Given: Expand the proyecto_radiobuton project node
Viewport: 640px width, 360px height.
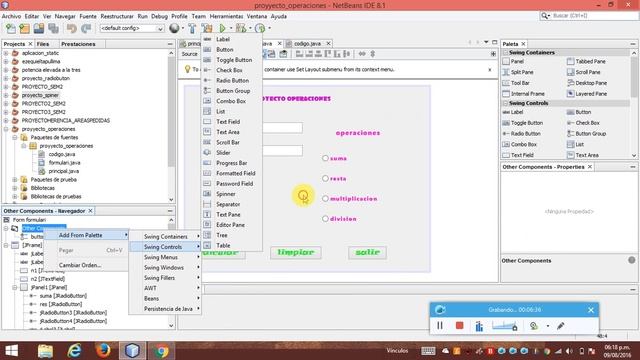Looking at the screenshot, I should [6, 78].
